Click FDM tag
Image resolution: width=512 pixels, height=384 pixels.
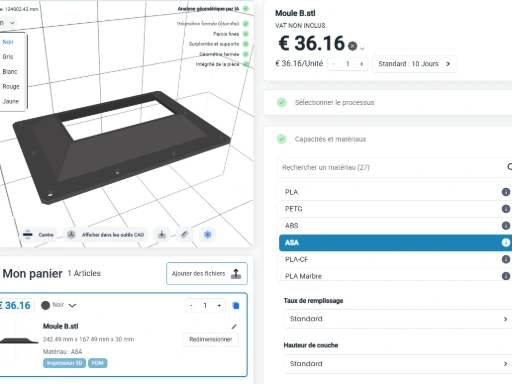pyautogui.click(x=97, y=363)
